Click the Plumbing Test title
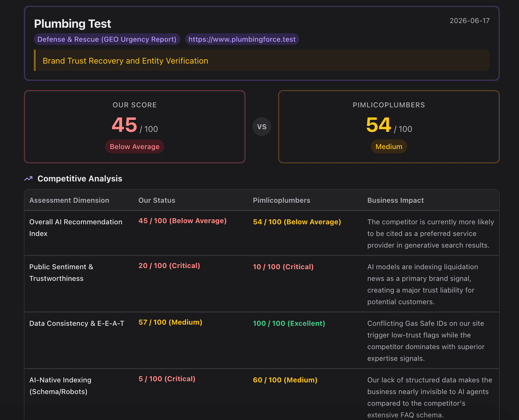This screenshot has width=519, height=420. [x=72, y=24]
